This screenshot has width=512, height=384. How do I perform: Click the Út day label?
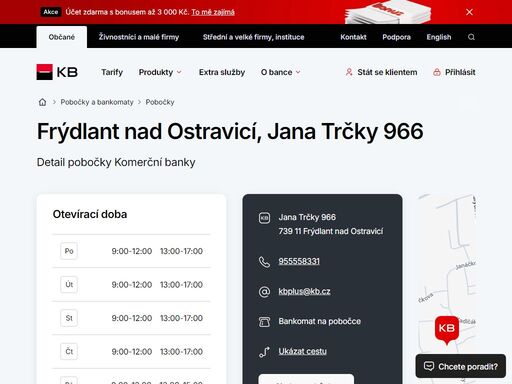[69, 284]
